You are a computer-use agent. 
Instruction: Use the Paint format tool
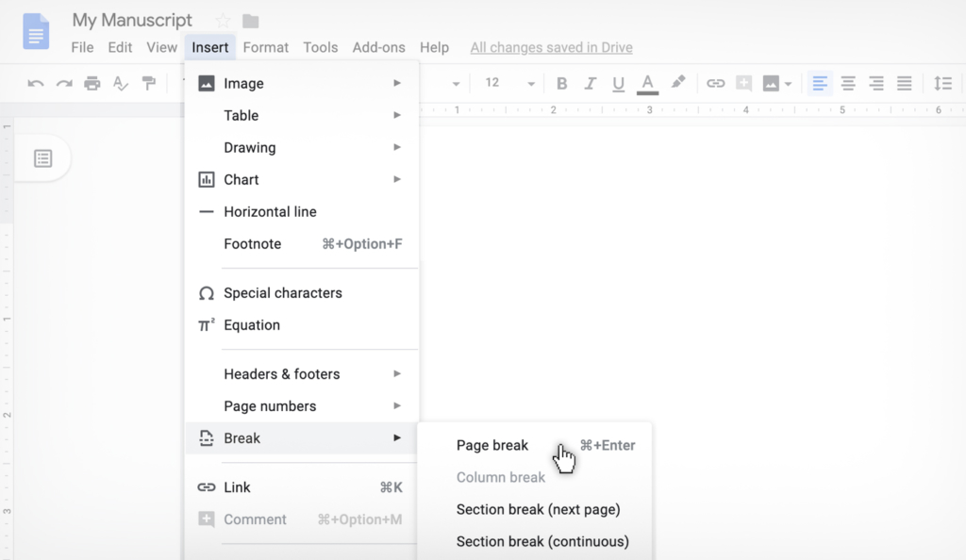[x=147, y=83]
